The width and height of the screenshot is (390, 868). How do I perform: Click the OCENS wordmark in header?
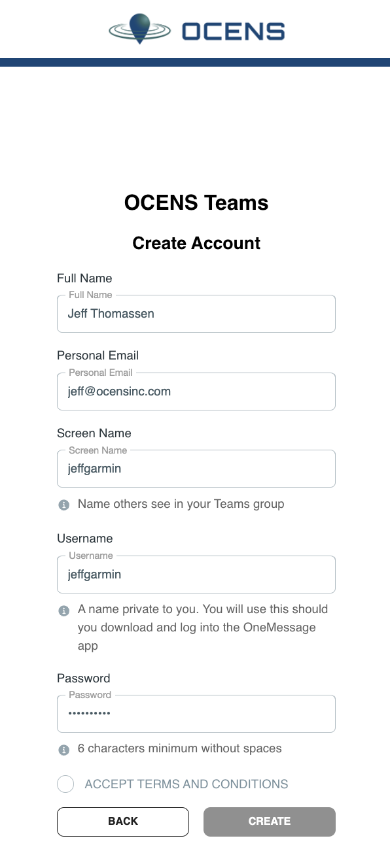tap(234, 31)
